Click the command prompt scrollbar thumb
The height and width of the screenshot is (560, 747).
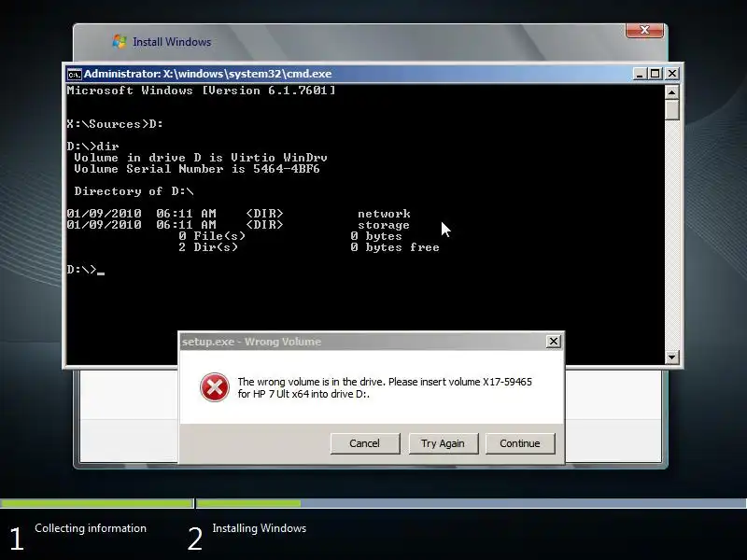pos(671,109)
